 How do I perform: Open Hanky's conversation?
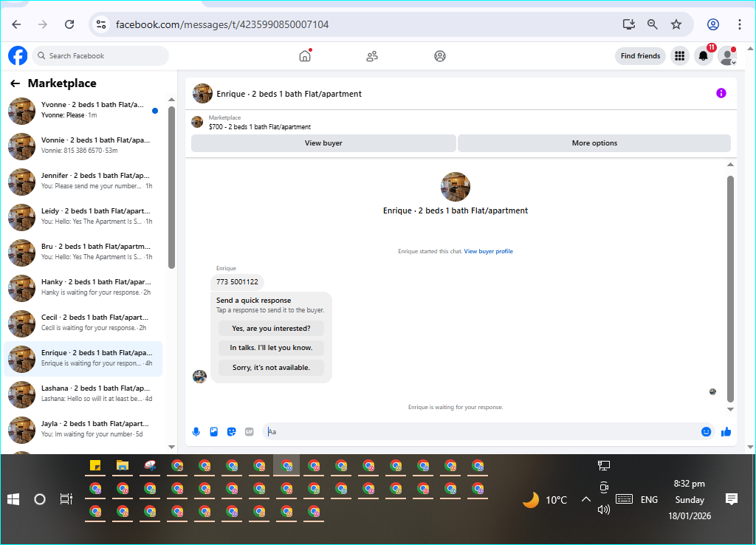(83, 288)
